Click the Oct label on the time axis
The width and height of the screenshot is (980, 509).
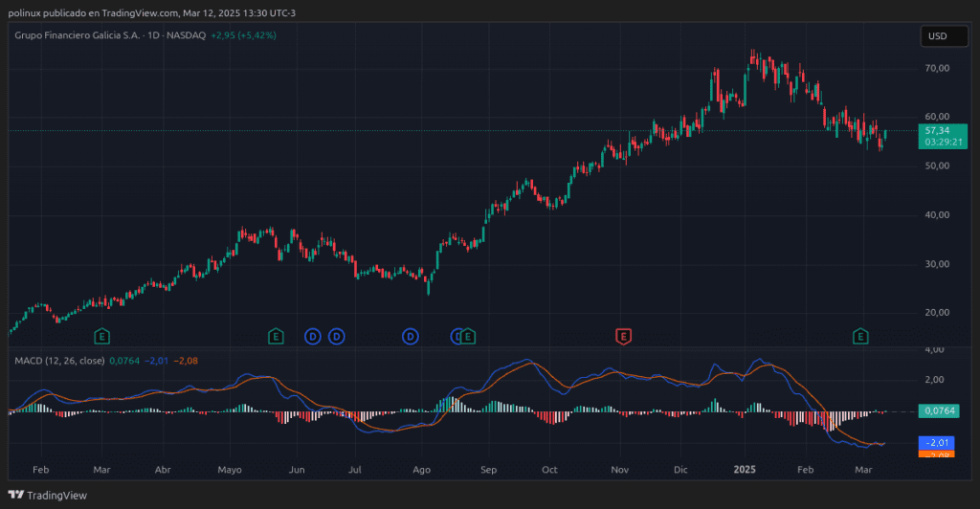(x=549, y=471)
